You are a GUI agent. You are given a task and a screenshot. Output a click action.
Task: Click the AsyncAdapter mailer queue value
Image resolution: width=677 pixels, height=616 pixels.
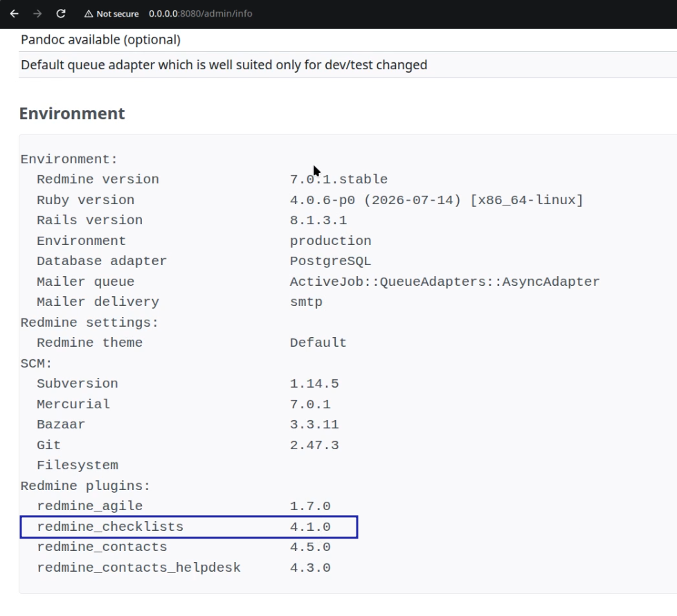pos(444,282)
